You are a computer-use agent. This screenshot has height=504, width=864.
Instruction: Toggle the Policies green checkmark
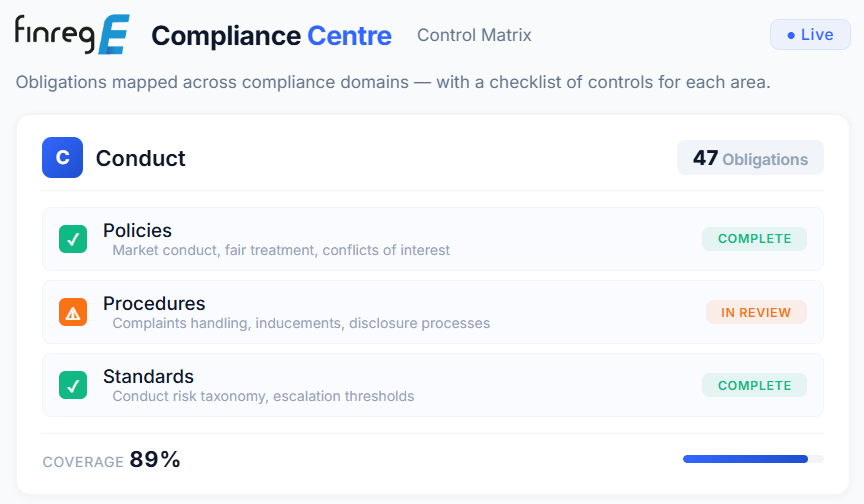pyautogui.click(x=73, y=239)
